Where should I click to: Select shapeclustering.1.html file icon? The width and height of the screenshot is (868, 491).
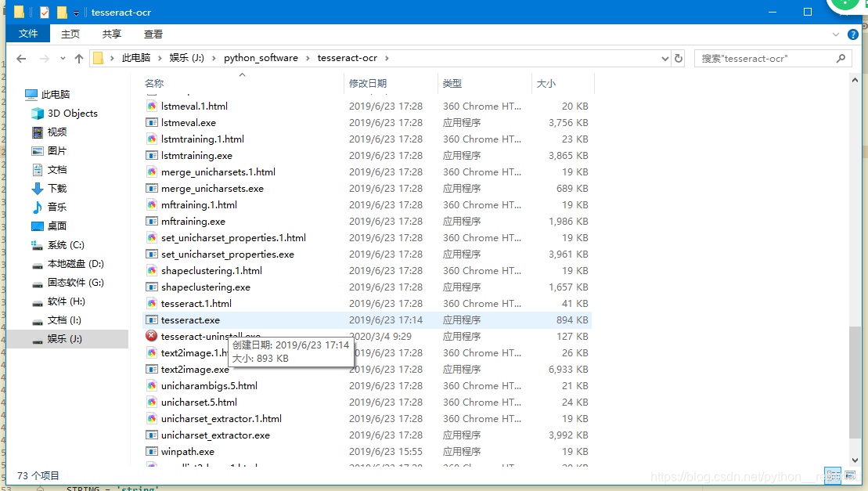[x=152, y=271]
